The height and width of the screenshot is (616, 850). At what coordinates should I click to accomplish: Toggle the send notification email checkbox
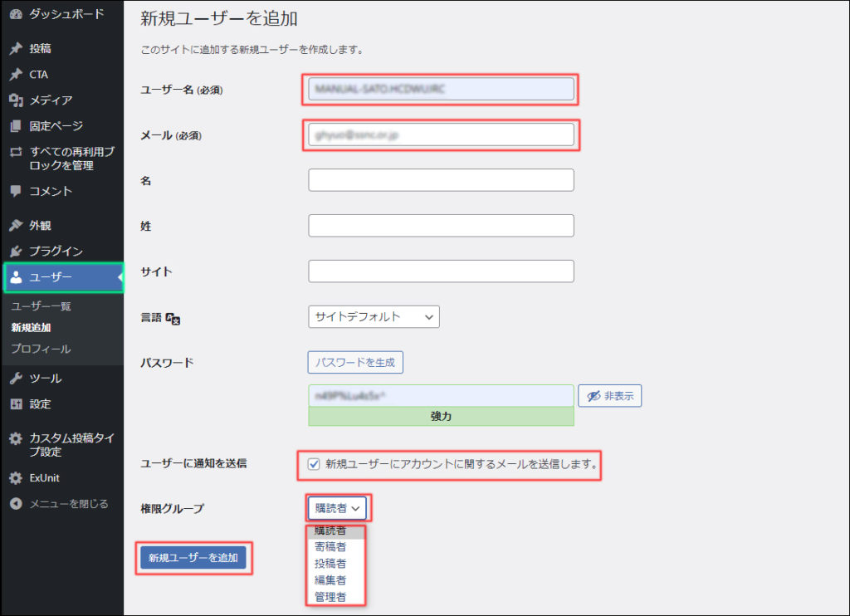(314, 464)
